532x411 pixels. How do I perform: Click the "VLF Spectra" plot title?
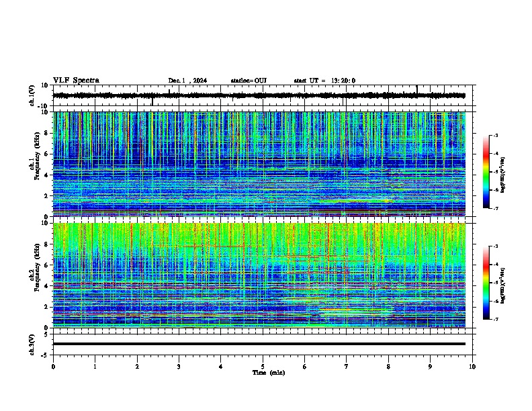point(76,81)
